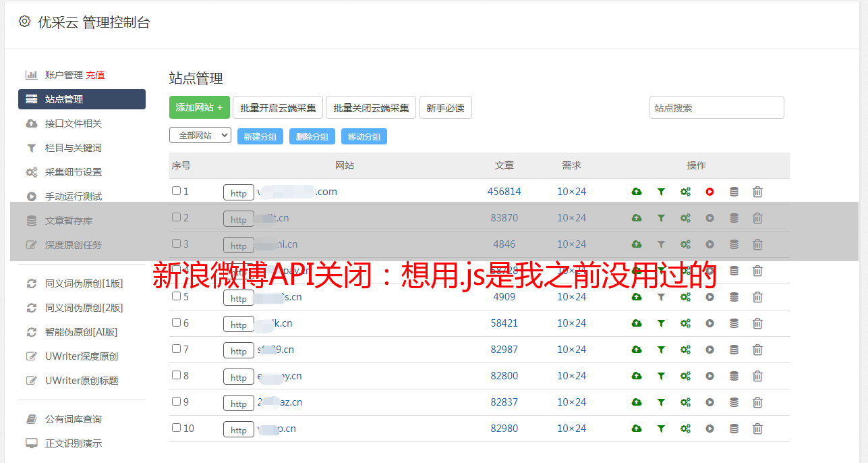Click the 批量开启云端采集 button

278,107
